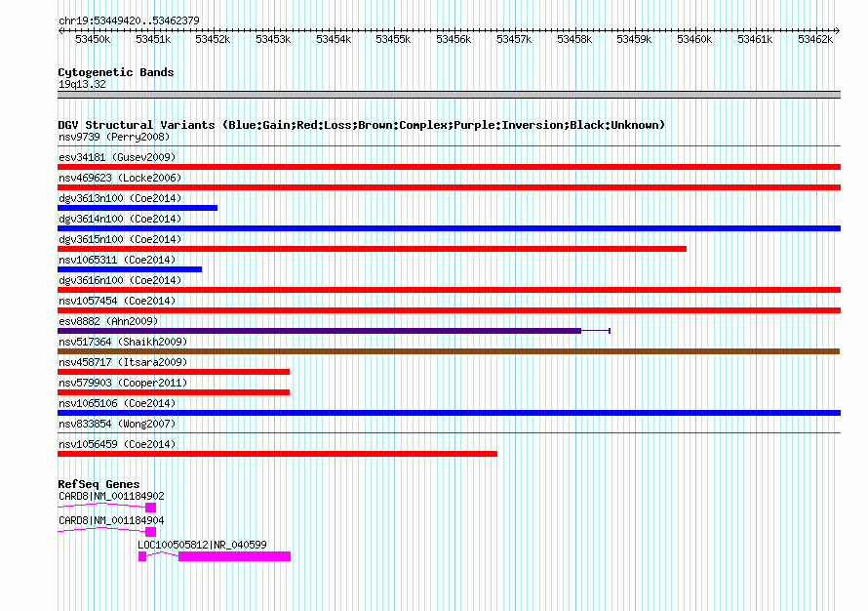The image size is (868, 611).
Task: Click the short blue bar under dgv3613n100
Action: [138, 208]
